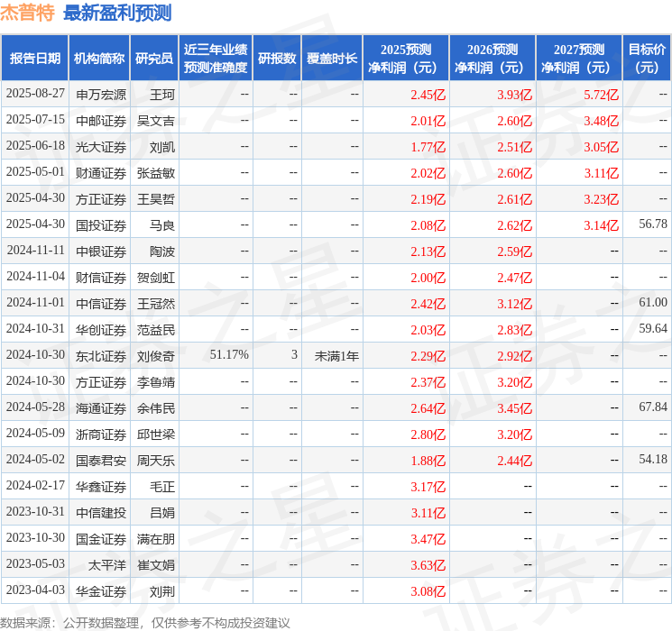Click target price 56.78
Viewport: 672px width, 631px height.
tap(653, 224)
